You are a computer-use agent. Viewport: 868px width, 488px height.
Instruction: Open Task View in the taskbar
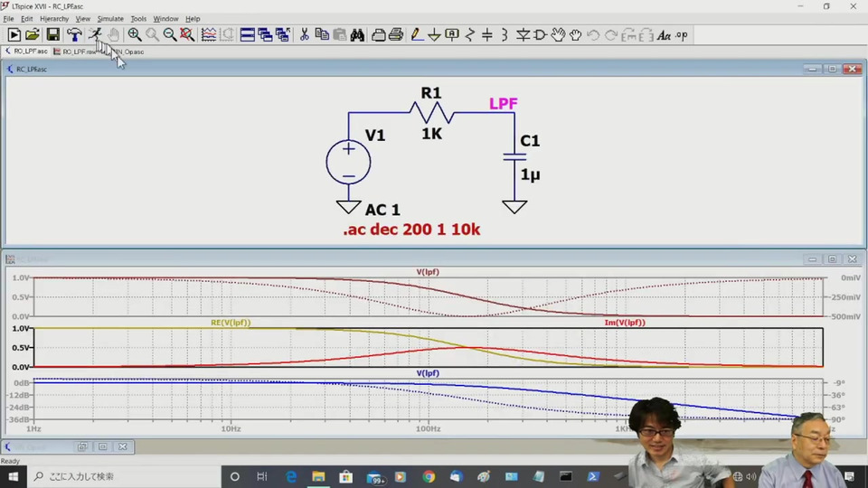point(262,476)
